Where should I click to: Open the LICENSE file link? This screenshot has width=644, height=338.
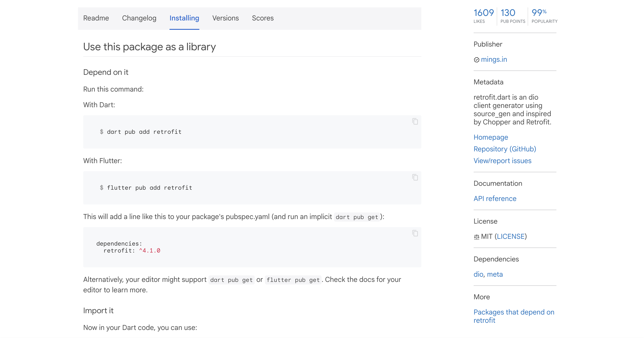click(510, 236)
